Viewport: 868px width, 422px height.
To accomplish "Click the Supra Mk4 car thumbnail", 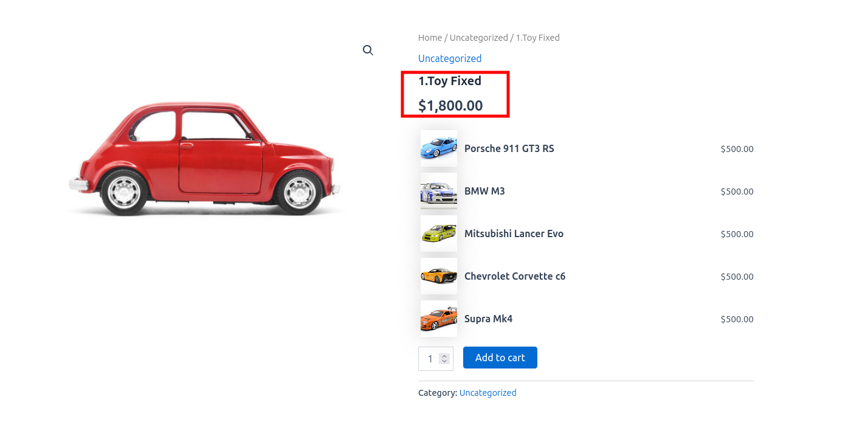I will (x=439, y=319).
